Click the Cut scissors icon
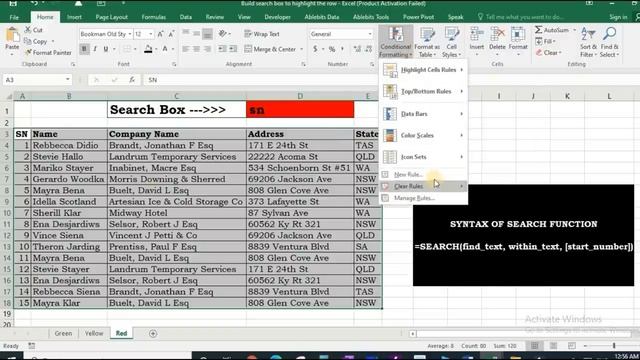640x360 pixels. click(x=28, y=30)
